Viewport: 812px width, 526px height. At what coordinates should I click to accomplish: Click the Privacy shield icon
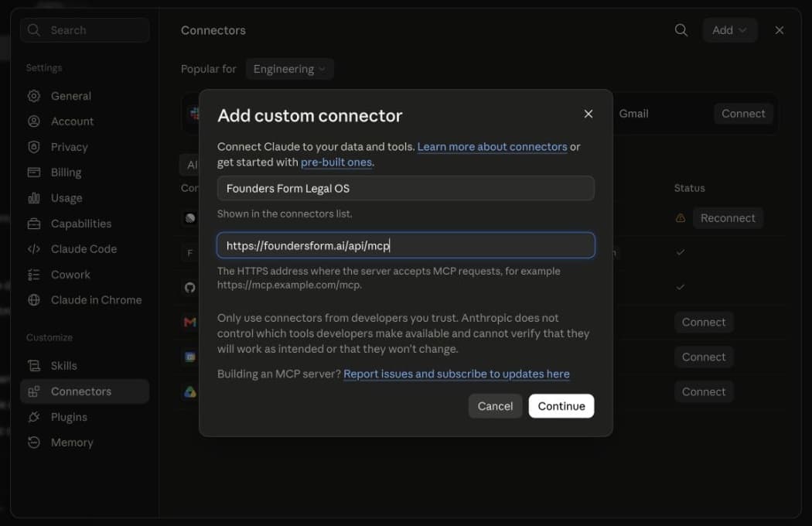coord(34,147)
